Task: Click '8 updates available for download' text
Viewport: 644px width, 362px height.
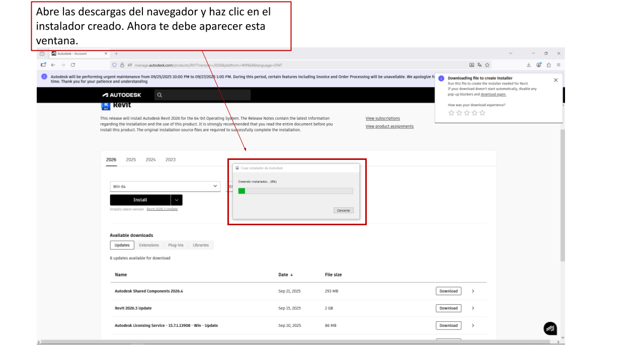Action: pos(140,258)
